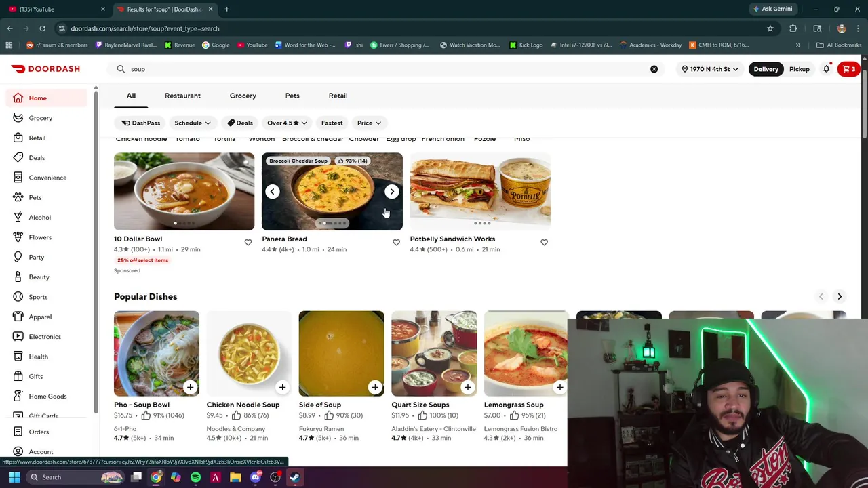Go to Home in sidebar
The width and height of the screenshot is (868, 488).
point(47,98)
